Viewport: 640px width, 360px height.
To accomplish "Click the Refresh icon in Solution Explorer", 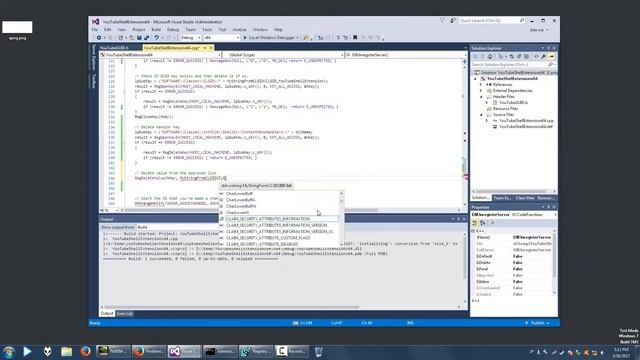I will click(x=512, y=56).
